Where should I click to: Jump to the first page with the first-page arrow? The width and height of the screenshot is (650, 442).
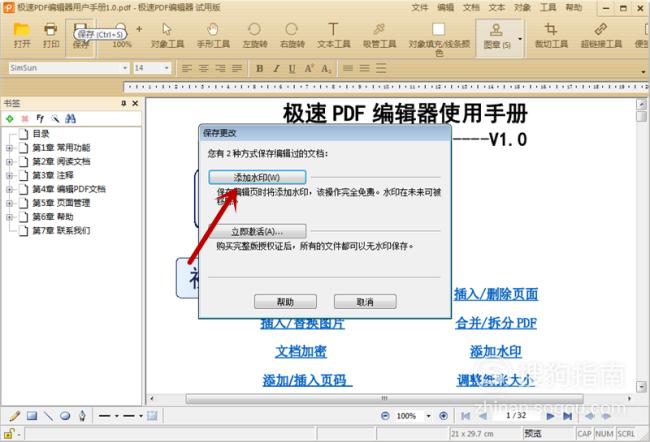(x=466, y=416)
